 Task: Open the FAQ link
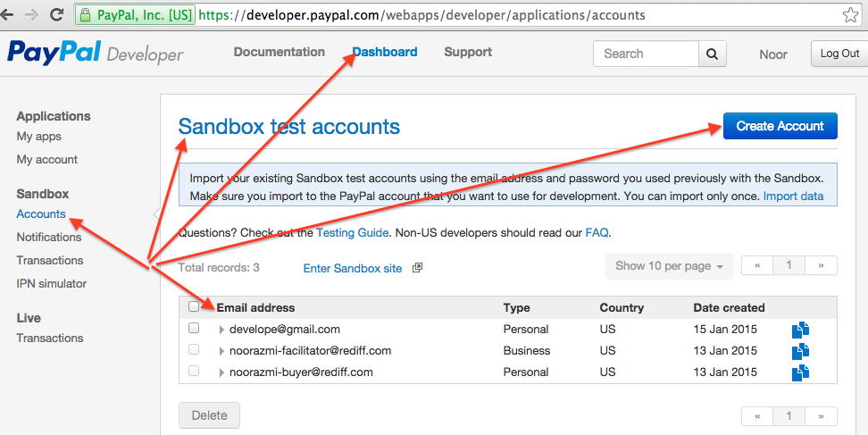pos(597,233)
